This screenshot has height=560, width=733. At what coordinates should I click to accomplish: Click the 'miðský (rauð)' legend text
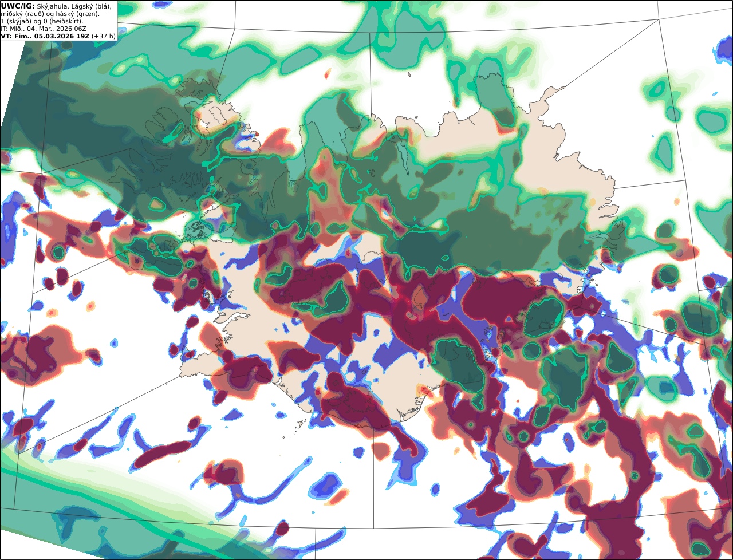(22, 13)
